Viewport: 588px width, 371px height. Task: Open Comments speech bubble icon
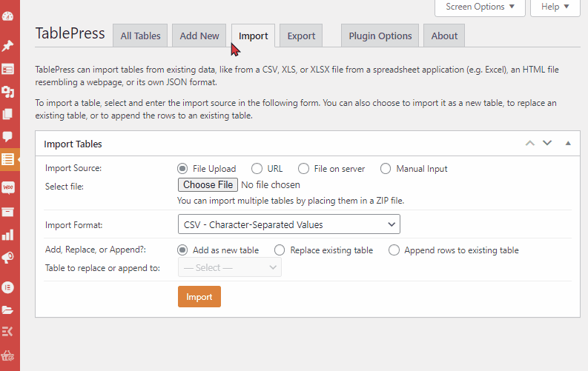point(8,137)
